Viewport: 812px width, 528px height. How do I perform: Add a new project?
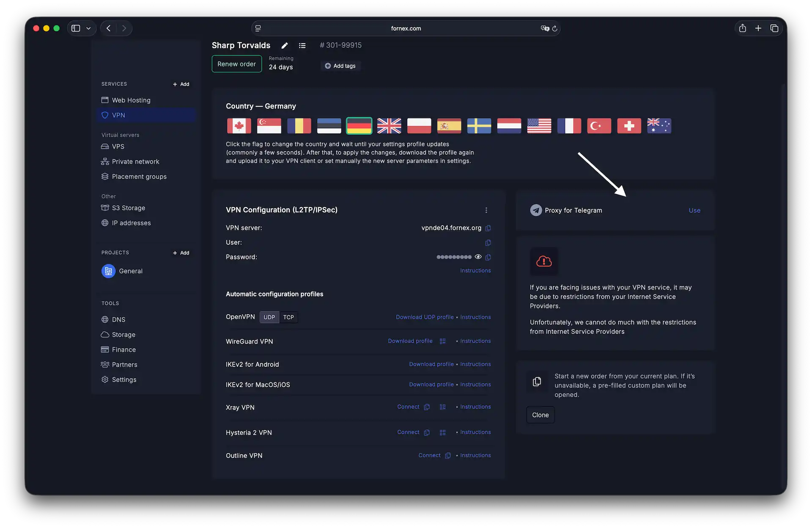pyautogui.click(x=181, y=253)
